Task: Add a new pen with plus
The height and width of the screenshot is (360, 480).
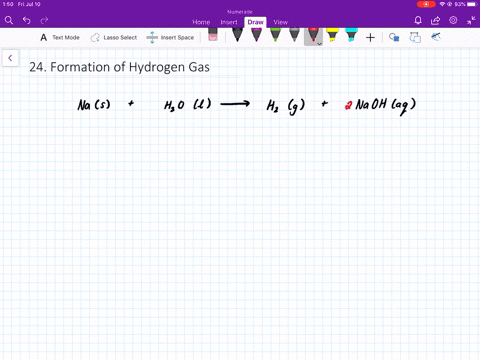Action: click(x=370, y=38)
